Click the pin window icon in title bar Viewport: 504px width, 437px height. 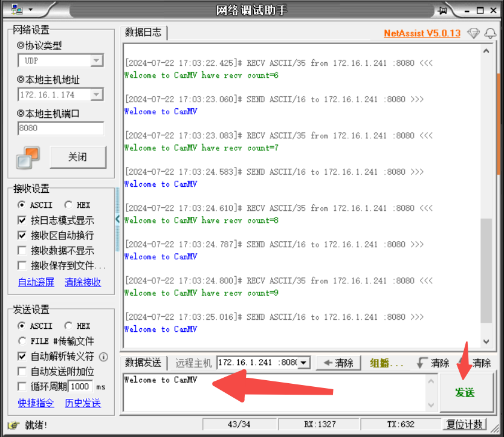tap(443, 10)
